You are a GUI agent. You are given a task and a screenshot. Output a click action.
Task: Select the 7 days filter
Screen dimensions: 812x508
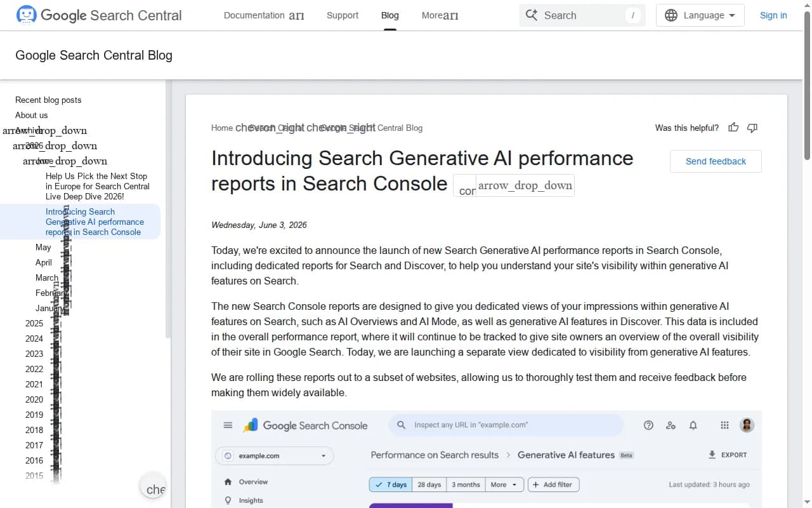(x=390, y=485)
